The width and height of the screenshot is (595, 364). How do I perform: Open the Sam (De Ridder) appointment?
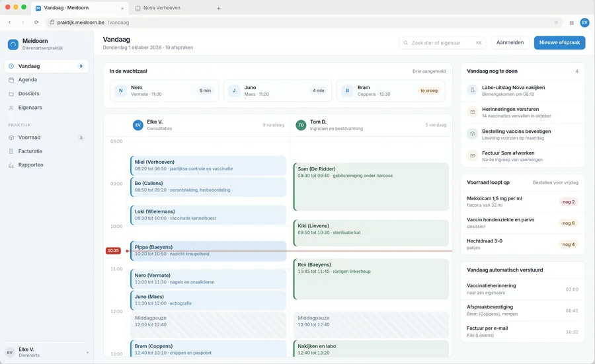(371, 186)
